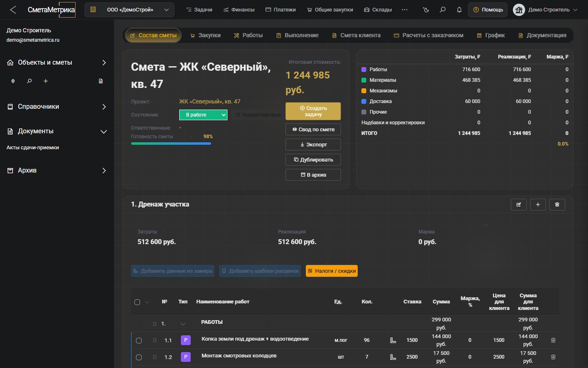Screen dimensions: 588x368
Task: Delete row 1.2 with trash icon
Action: (553, 357)
